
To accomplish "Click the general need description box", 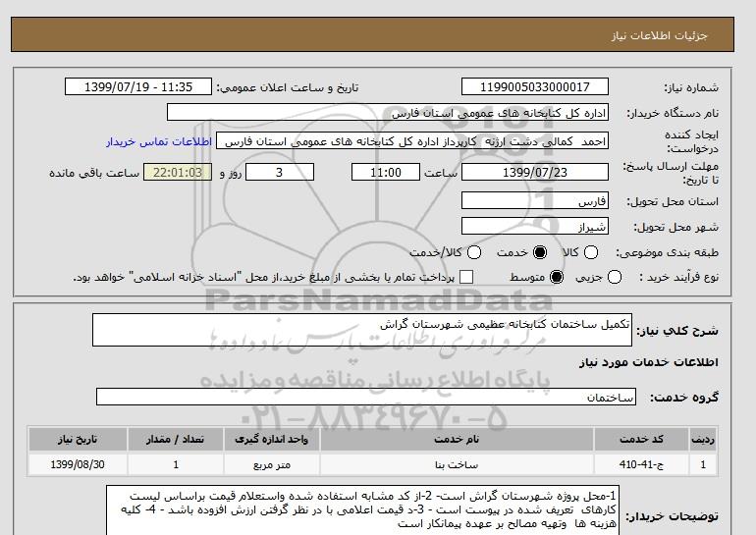I will pos(362,330).
